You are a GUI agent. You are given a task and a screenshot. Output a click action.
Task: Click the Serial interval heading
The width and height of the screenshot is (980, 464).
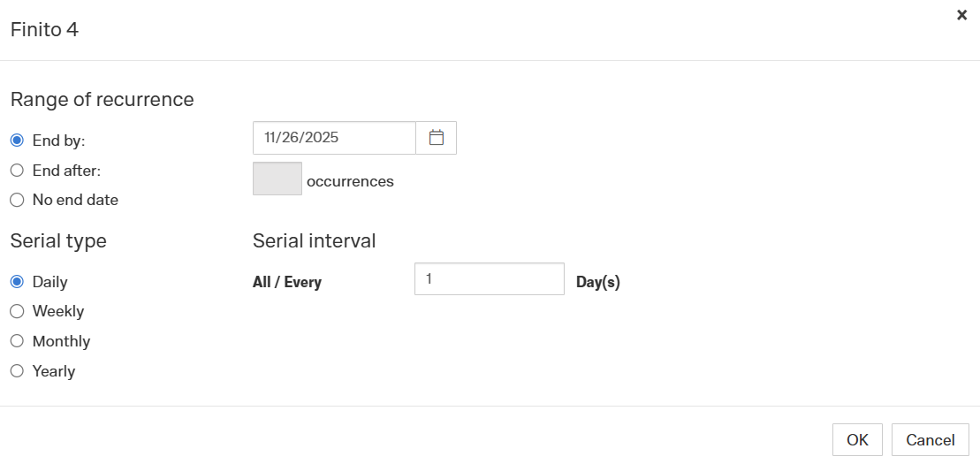click(x=314, y=241)
